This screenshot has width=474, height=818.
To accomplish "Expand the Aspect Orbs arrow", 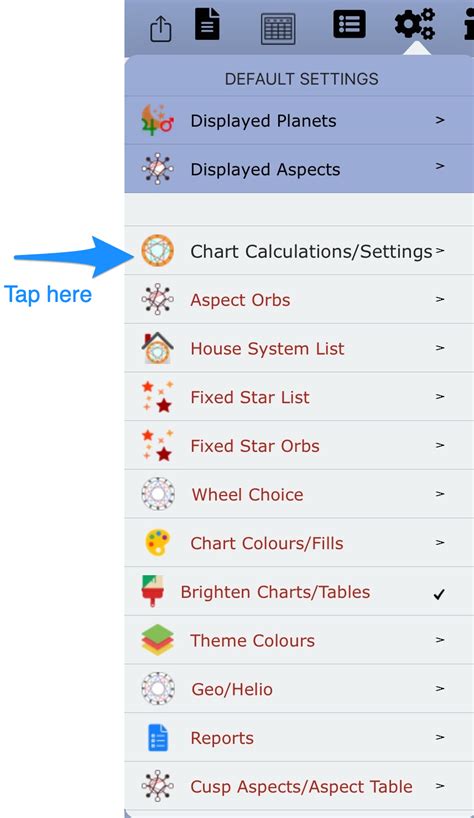I will coord(440,299).
